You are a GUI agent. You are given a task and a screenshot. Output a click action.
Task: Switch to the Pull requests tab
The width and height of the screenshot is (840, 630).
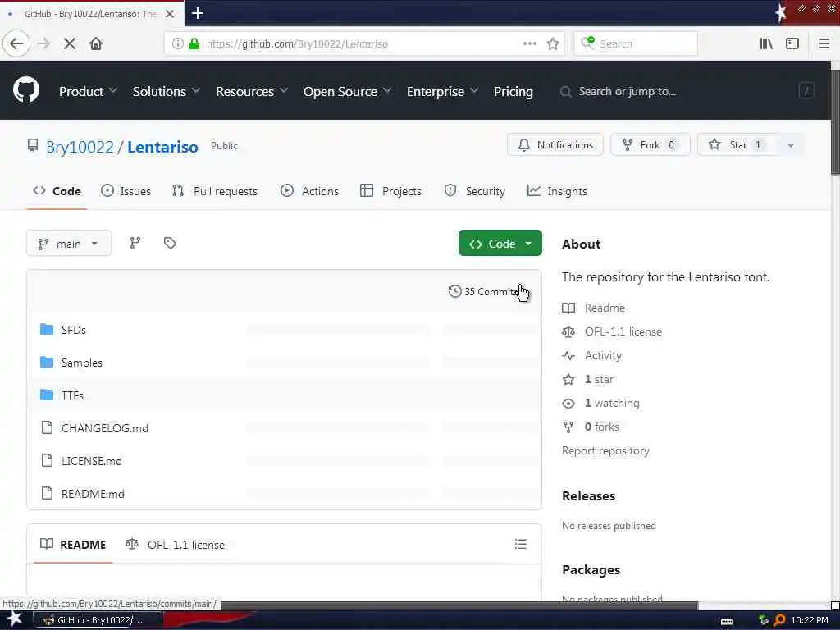pos(215,191)
